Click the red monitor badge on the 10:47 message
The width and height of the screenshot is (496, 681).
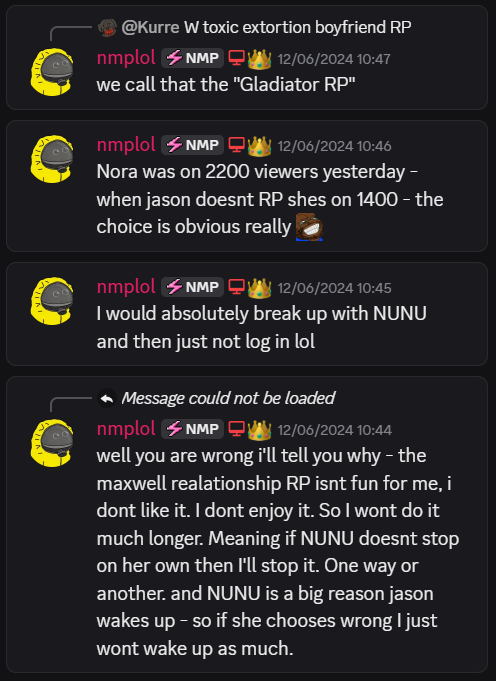coord(236,58)
